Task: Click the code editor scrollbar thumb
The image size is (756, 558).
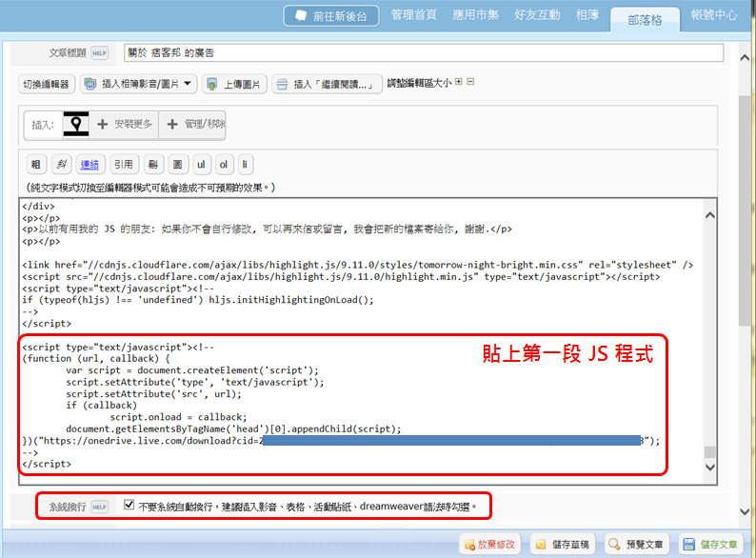Action: tap(709, 452)
